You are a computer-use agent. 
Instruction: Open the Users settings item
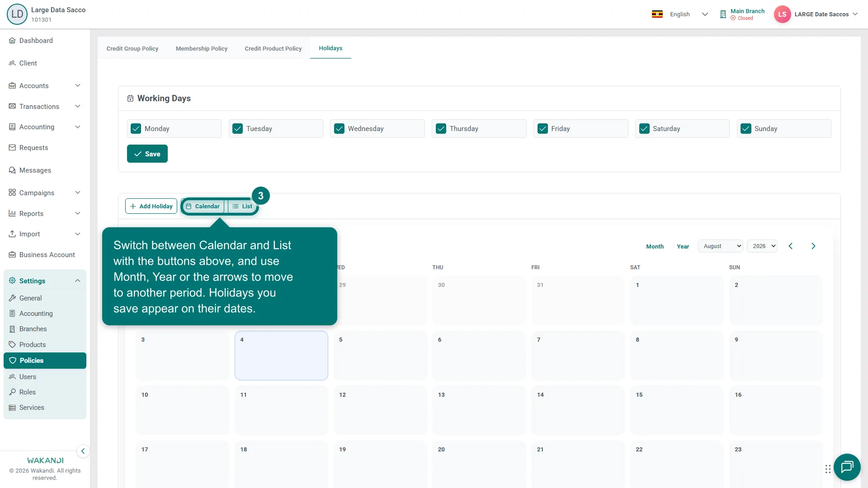pos(28,377)
